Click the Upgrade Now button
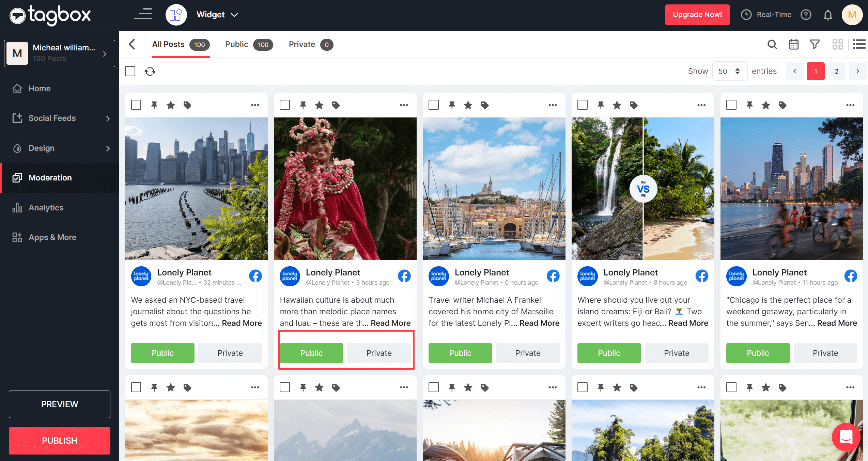The image size is (868, 461). tap(697, 15)
